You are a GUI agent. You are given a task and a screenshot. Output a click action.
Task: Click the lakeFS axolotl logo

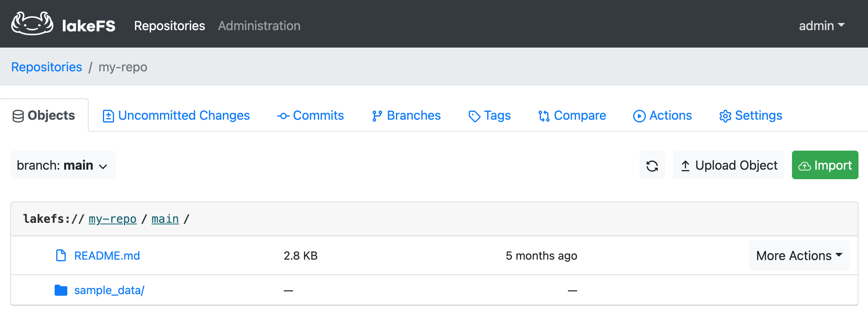point(32,24)
